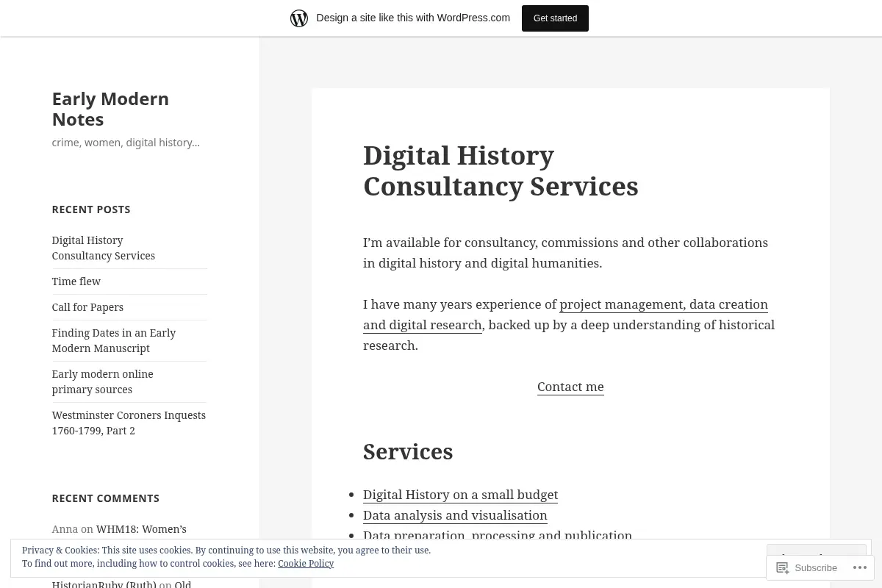Open Westminster Coroners Inquests 1760-1799, Part 2
Screen dimensions: 882x588
coord(129,423)
